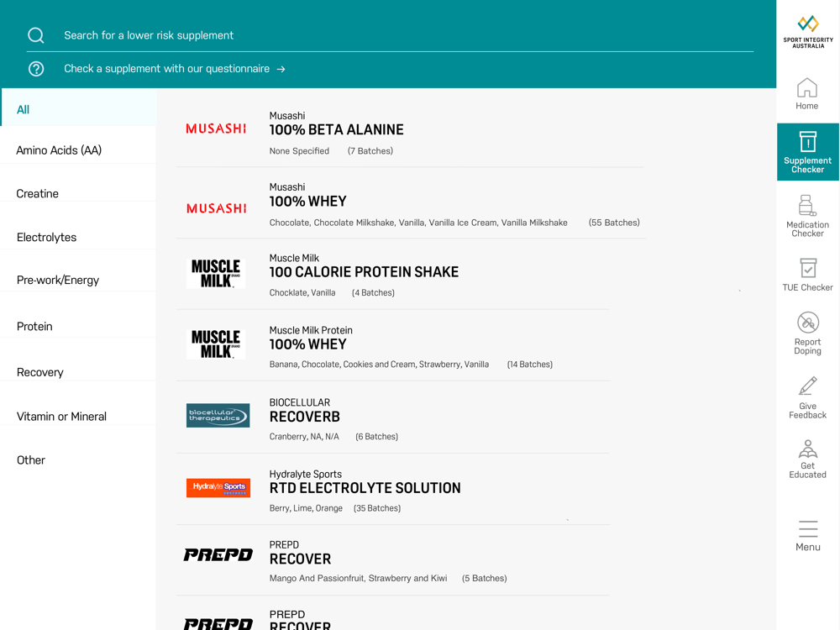Viewport: 840px width, 630px height.
Task: Open RTD ELECTROLYTE SOLUTION product
Action: (365, 488)
